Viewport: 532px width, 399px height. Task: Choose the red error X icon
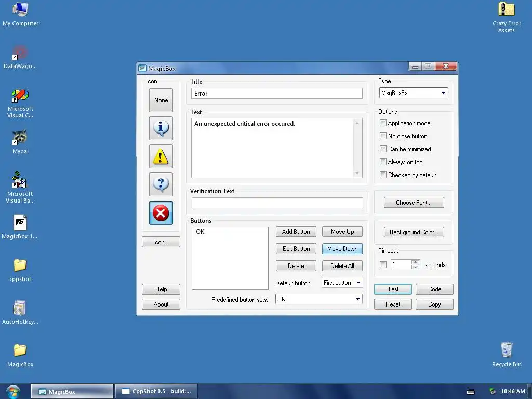click(161, 213)
